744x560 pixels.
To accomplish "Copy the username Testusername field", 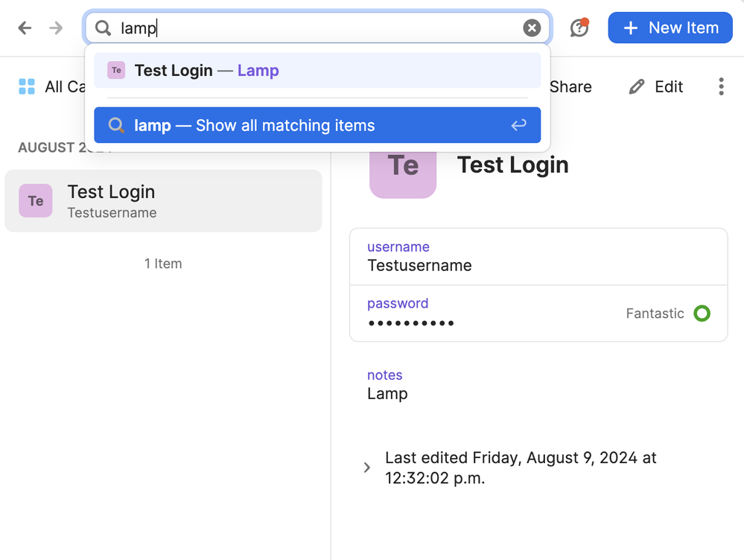I will coord(419,265).
